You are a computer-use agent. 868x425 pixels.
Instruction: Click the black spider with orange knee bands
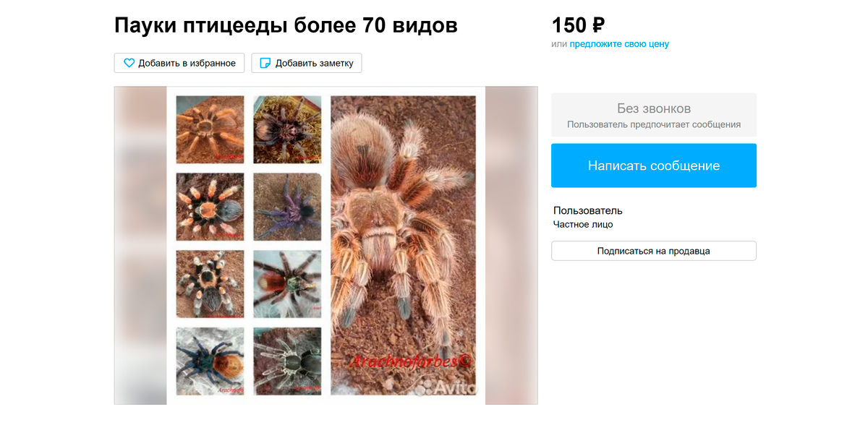click(210, 284)
